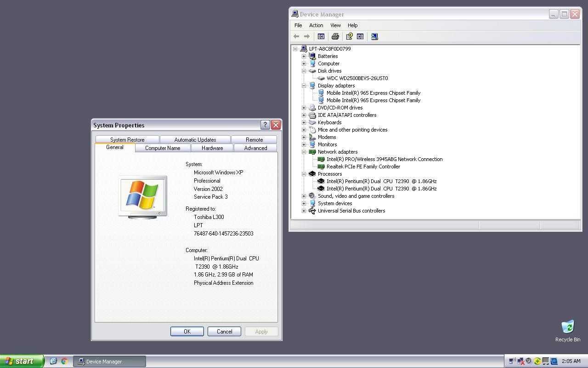Collapse the LPT-A8C8F0D0799 root node

coord(295,49)
